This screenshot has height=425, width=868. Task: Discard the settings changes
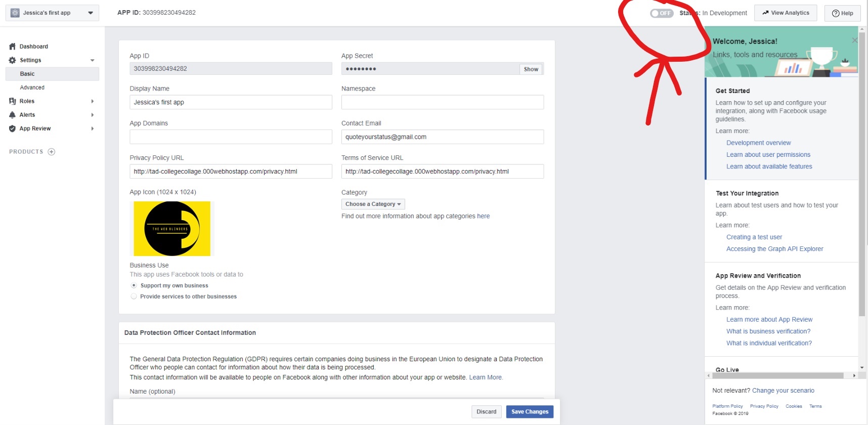(487, 412)
